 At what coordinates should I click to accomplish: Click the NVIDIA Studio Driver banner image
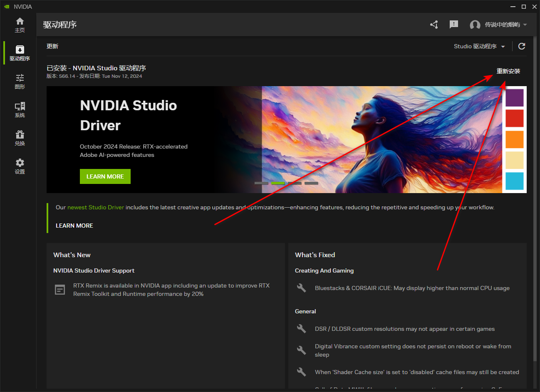click(x=287, y=139)
